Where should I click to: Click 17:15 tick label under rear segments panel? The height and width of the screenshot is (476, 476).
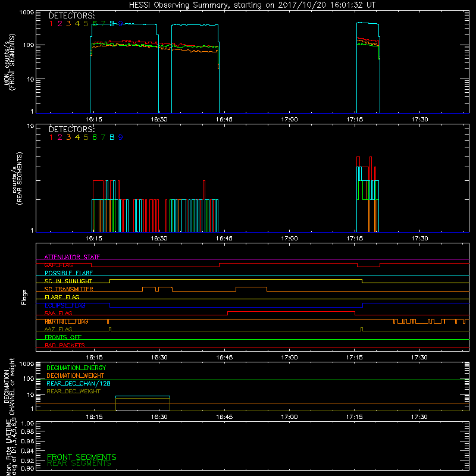click(x=355, y=239)
